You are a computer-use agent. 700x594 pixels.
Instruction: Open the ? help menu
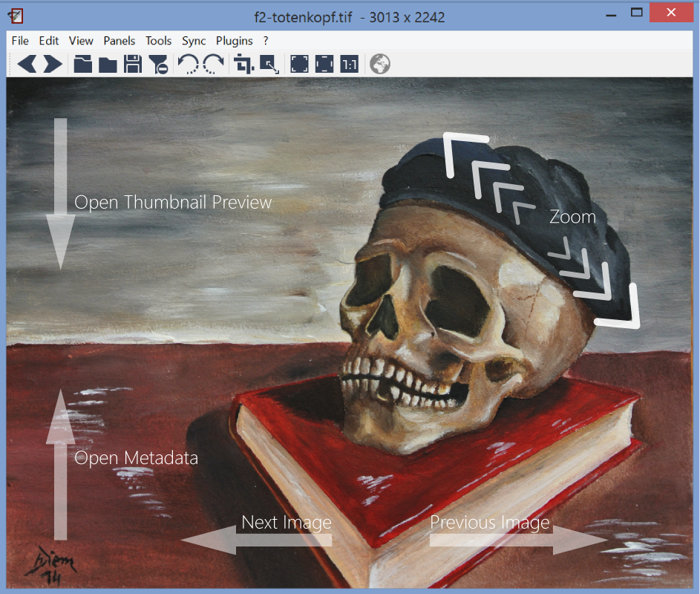tap(266, 41)
